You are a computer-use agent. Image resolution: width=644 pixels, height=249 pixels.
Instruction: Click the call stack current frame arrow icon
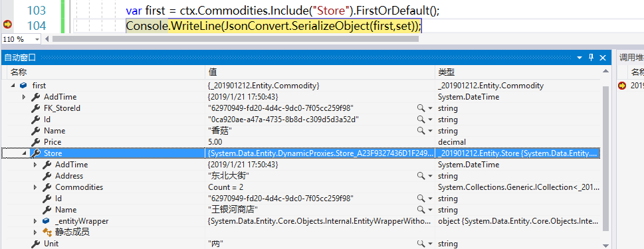coord(623,86)
